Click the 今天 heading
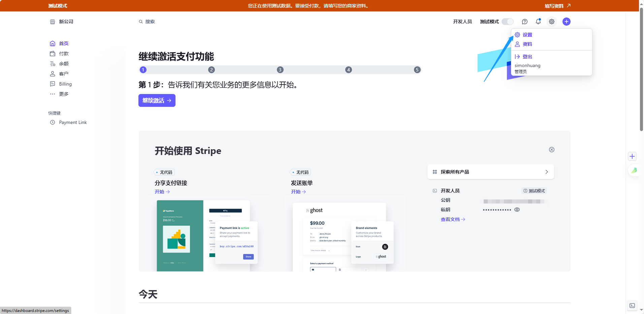644x314 pixels. coord(148,294)
